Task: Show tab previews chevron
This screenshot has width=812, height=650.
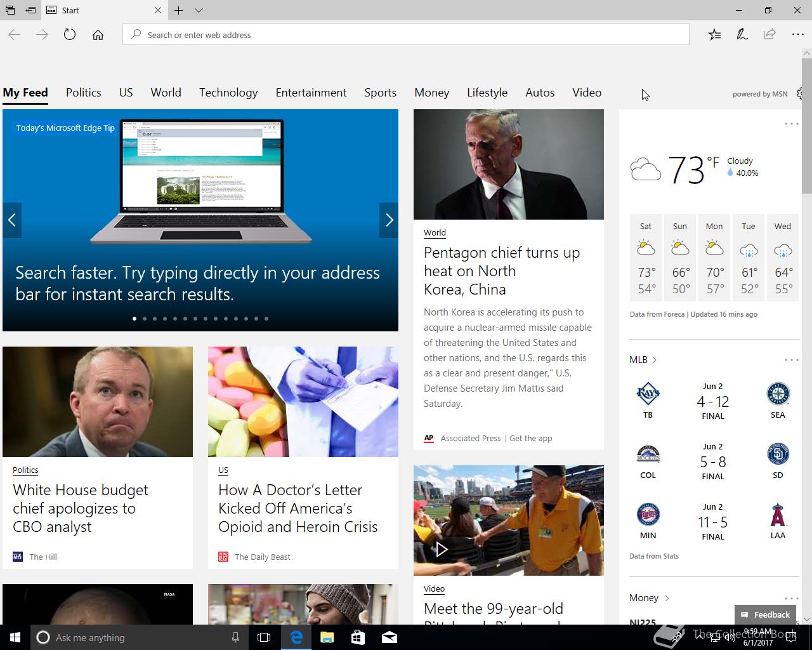Action: point(199,10)
